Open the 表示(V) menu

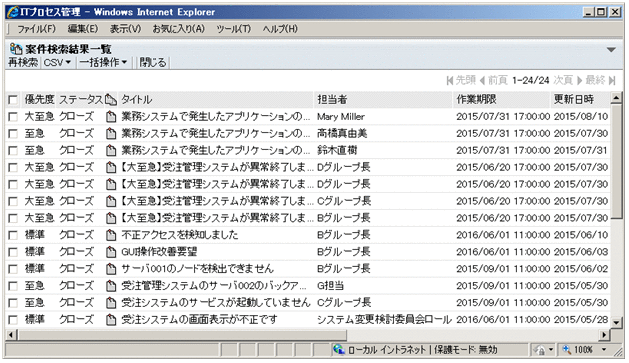coord(126,29)
